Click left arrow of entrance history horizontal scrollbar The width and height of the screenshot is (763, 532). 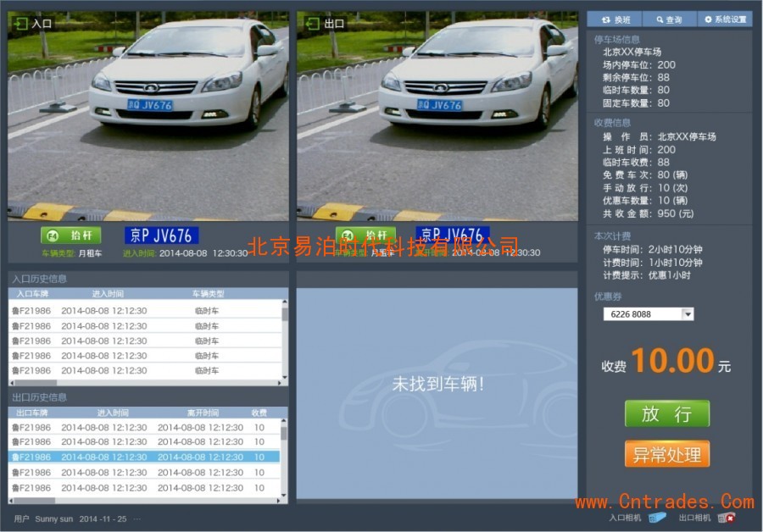[x=12, y=383]
